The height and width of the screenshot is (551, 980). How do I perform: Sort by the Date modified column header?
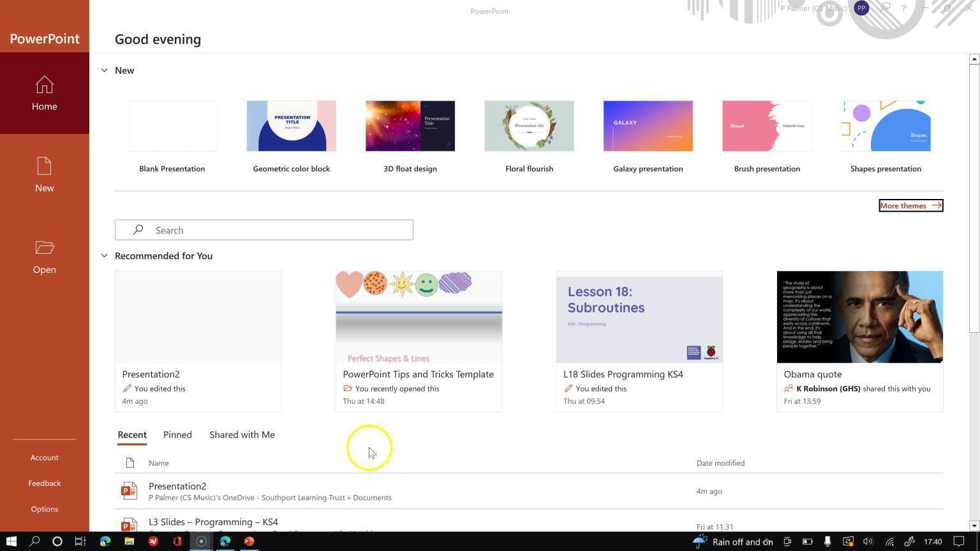click(x=720, y=463)
